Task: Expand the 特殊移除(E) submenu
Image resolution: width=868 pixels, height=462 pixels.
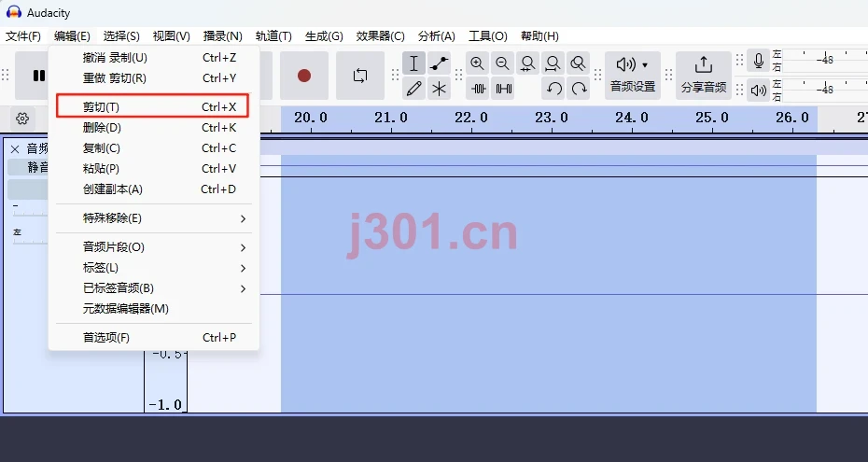Action: [x=154, y=218]
